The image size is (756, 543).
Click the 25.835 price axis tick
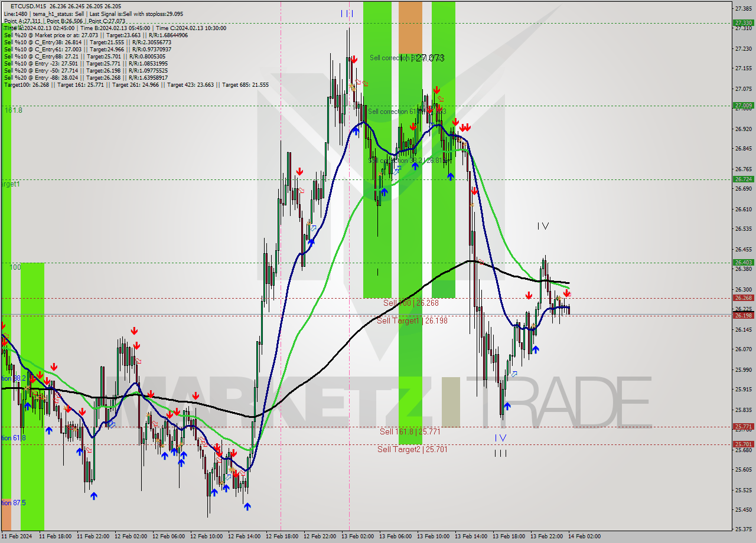pos(743,410)
